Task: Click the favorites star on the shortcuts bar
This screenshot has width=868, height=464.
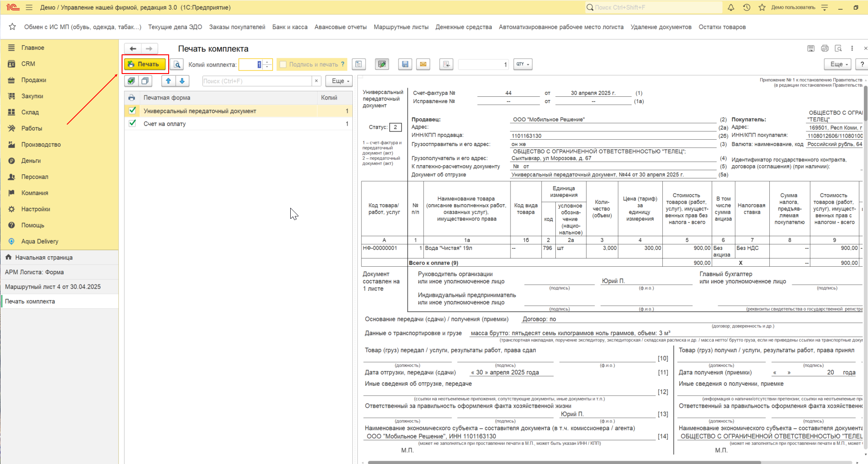Action: [x=12, y=27]
